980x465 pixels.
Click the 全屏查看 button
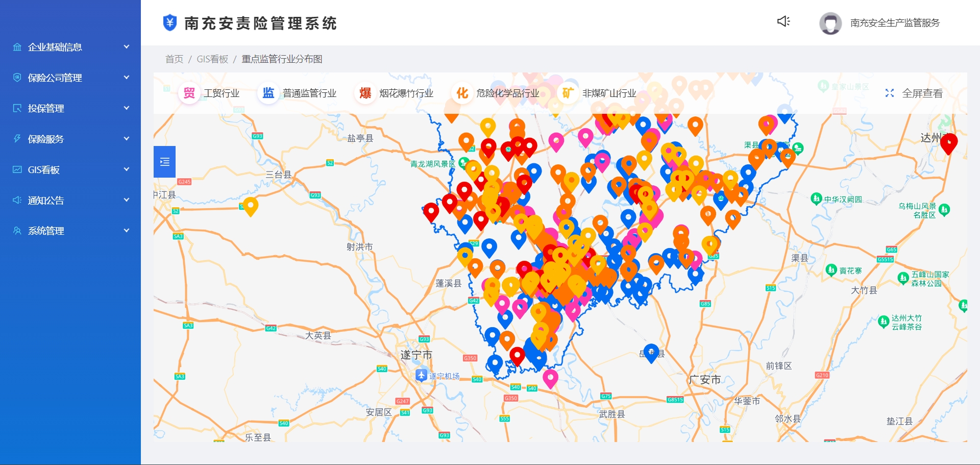pos(922,93)
